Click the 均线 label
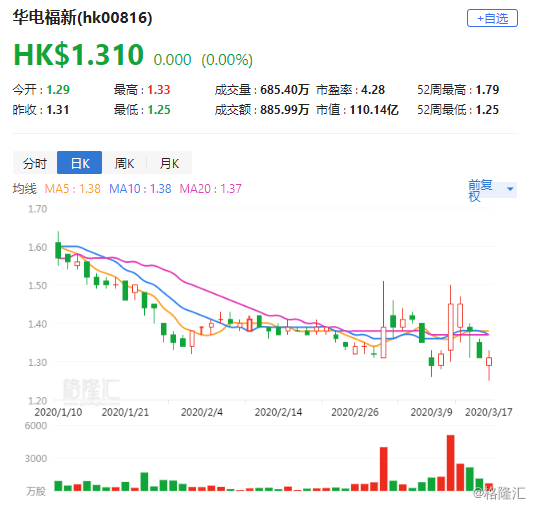 click(24, 189)
